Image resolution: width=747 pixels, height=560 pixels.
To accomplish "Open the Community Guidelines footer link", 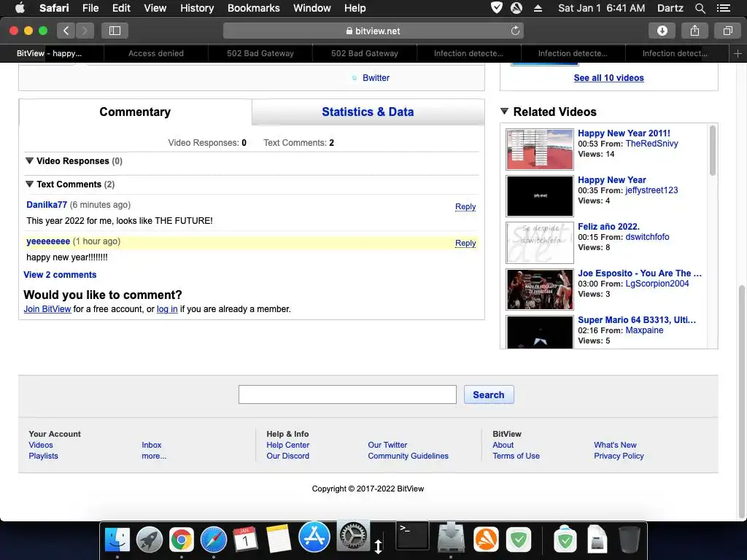I will [409, 456].
